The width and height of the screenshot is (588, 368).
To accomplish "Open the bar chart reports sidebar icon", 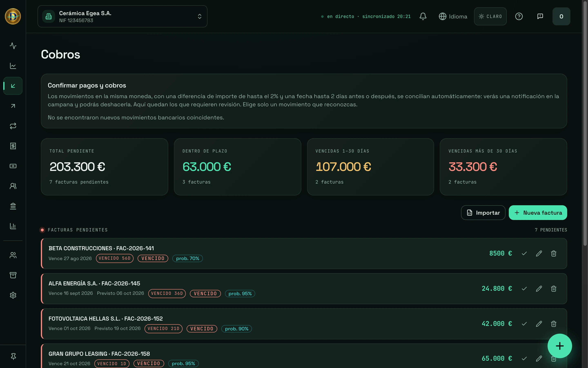I will click(x=13, y=226).
